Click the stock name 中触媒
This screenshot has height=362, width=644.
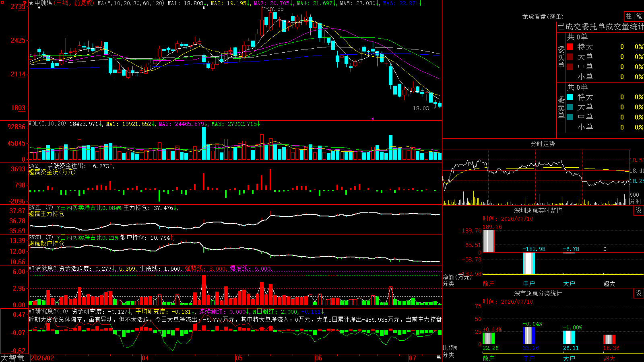pyautogui.click(x=43, y=3)
